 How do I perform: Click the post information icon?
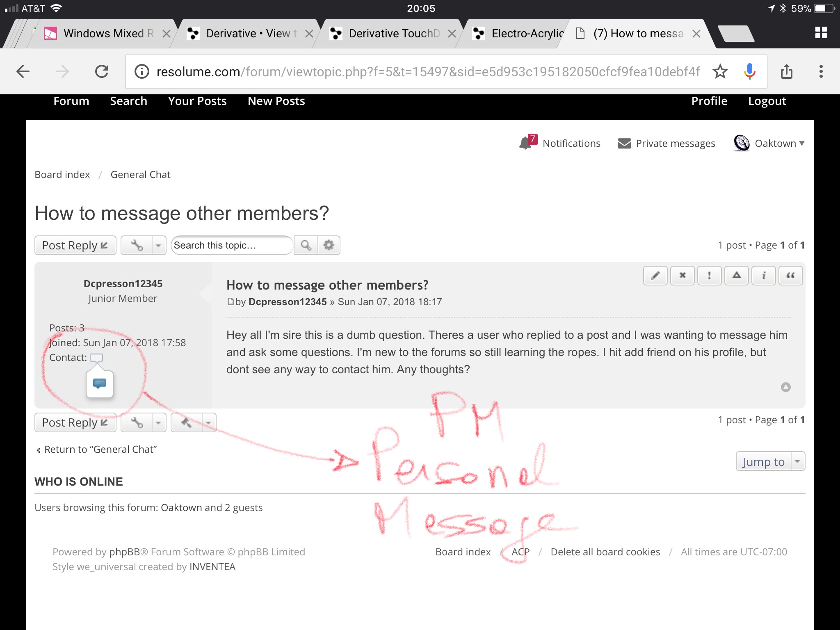pos(763,275)
